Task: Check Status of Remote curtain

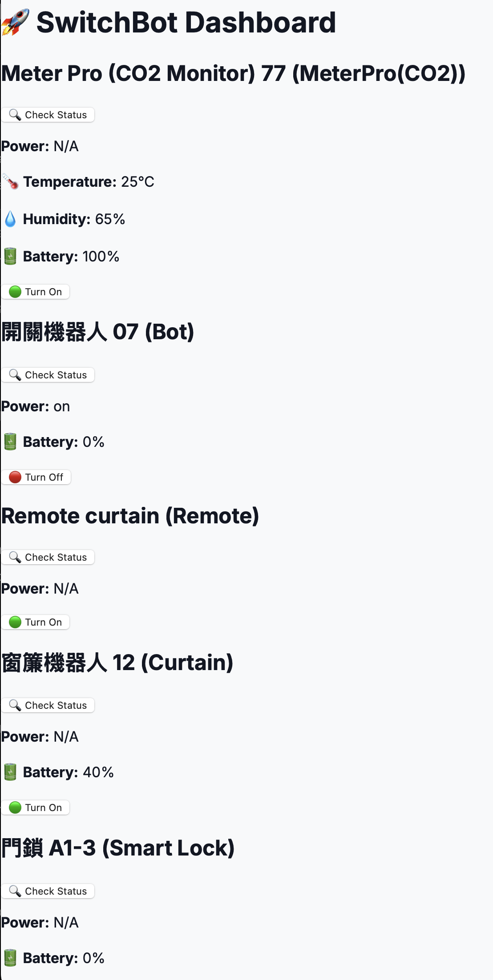Action: pyautogui.click(x=48, y=557)
